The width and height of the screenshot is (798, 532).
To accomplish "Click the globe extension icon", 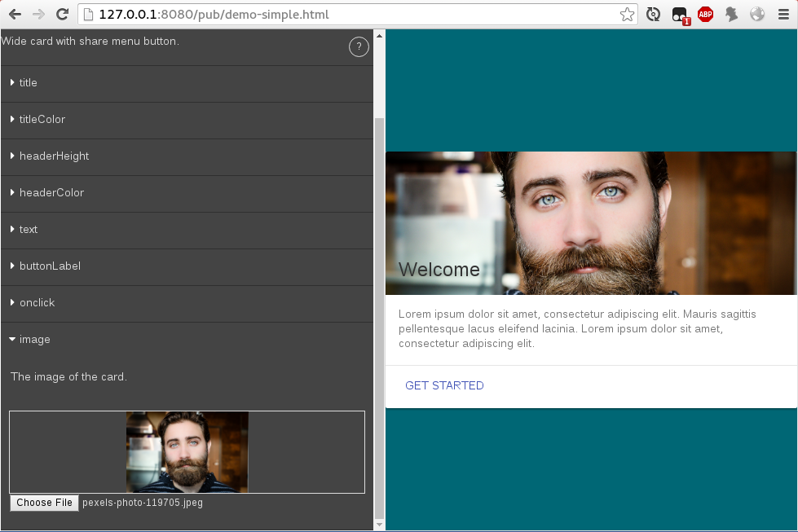I will 757,14.
